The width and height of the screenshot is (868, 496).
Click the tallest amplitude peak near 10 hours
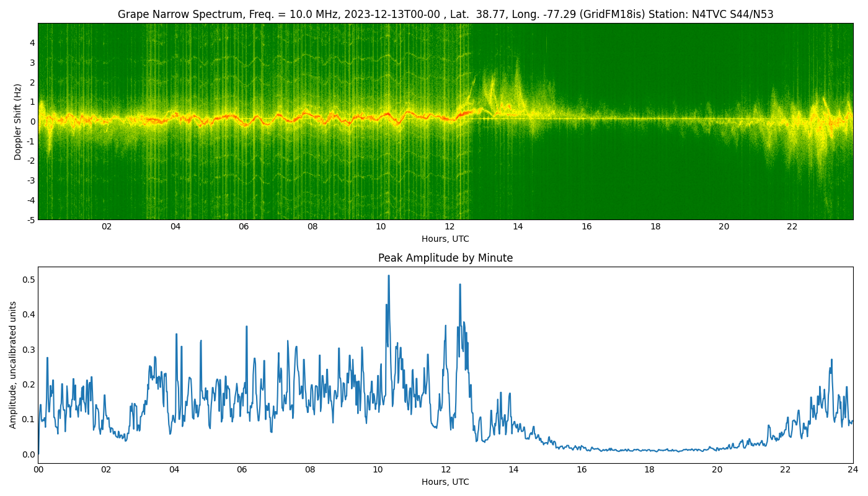pyautogui.click(x=389, y=276)
